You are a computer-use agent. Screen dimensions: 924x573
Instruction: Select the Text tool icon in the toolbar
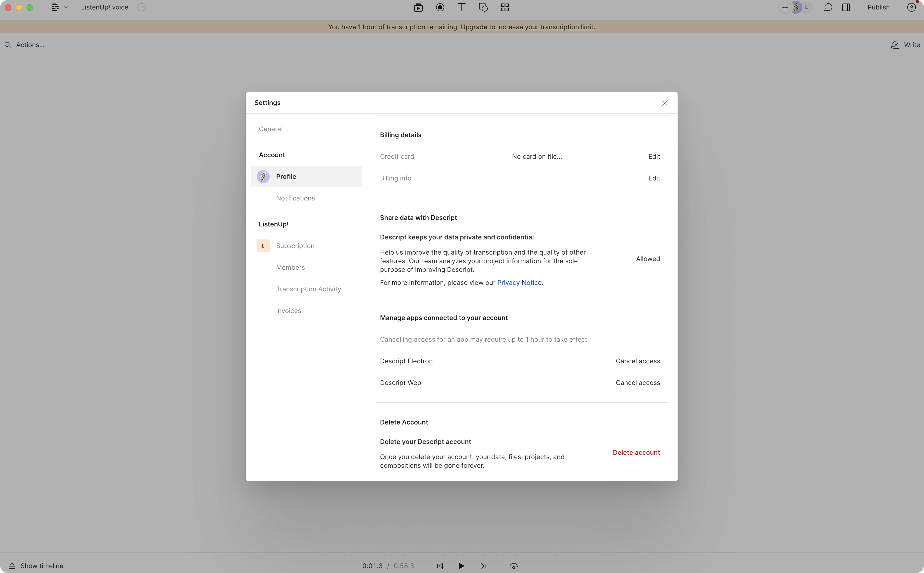tap(461, 7)
